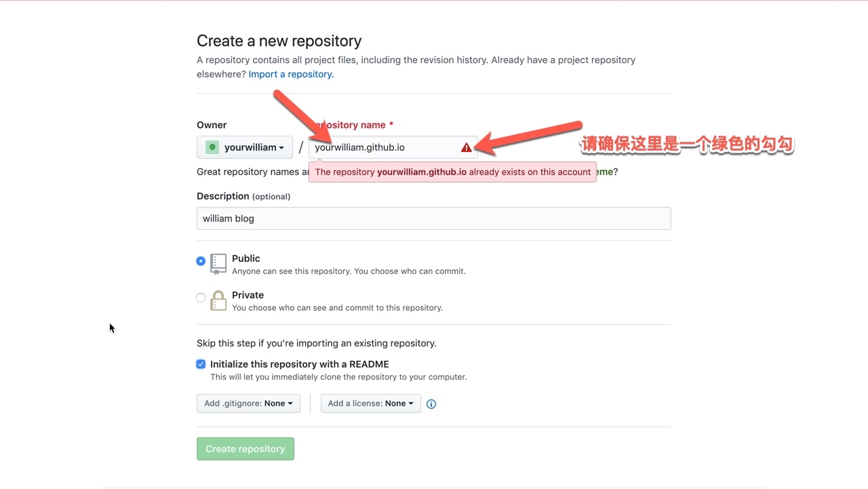Image resolution: width=868 pixels, height=489 pixels.
Task: Click the info icon beside license dropdown
Action: click(x=431, y=404)
